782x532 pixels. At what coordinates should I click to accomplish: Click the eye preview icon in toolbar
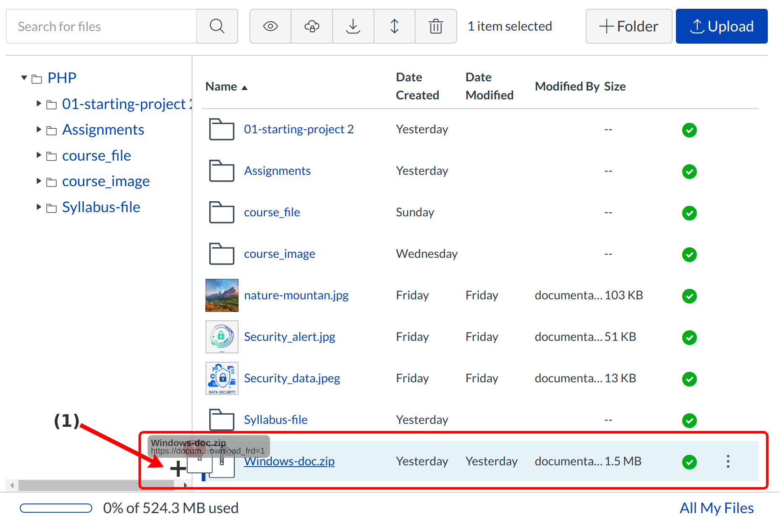click(270, 26)
